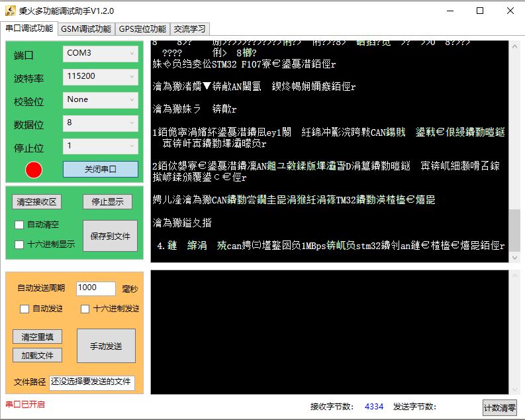Click the 接收字节数 value 4334
The image size is (525, 420).
pos(374,407)
